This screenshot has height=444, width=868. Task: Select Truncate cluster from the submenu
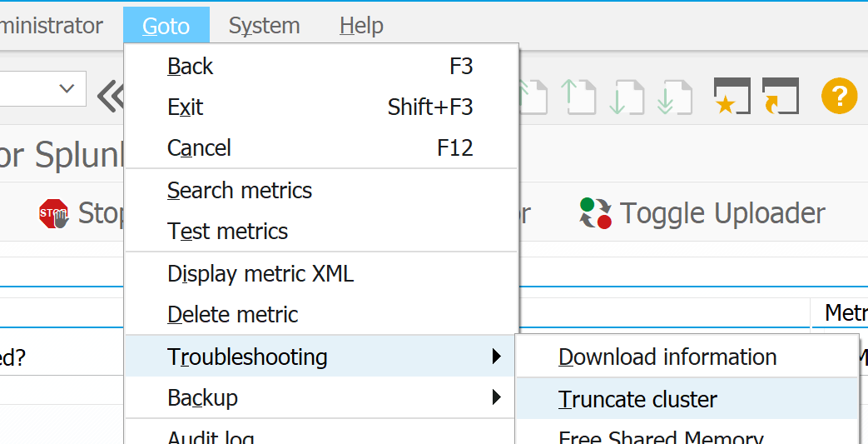click(x=637, y=399)
